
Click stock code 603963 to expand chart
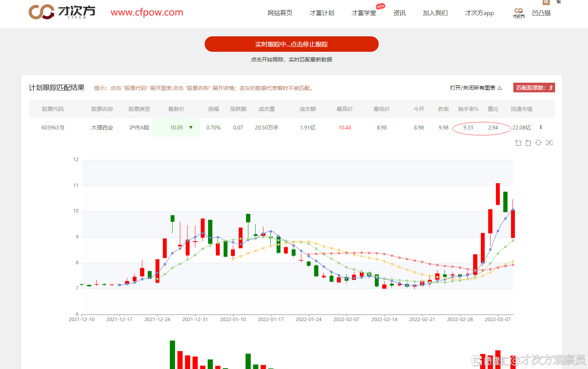(50, 128)
